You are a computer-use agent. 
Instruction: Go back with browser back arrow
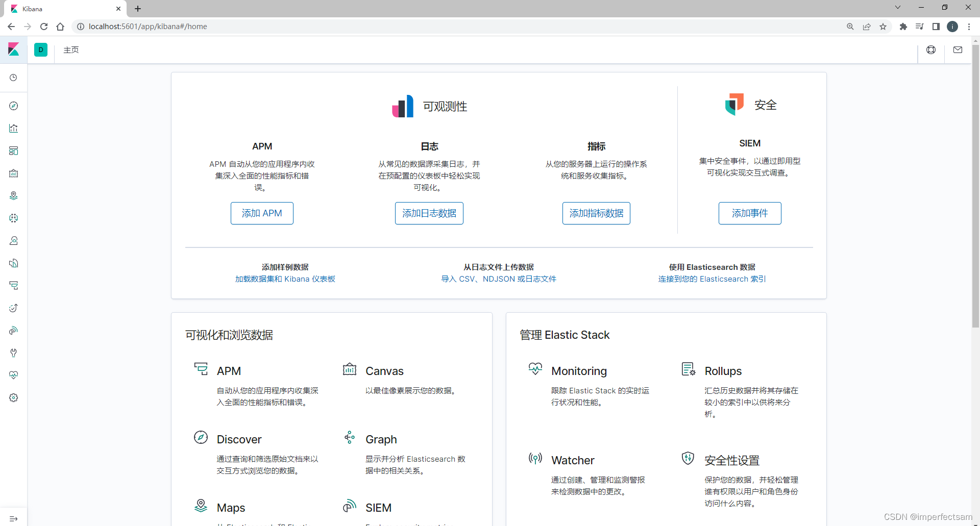[11, 27]
